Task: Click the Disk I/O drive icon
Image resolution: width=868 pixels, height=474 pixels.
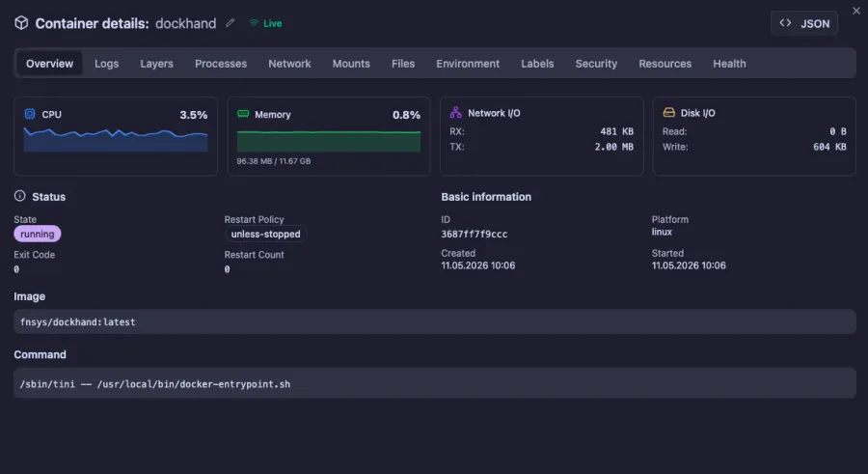Action: tap(668, 112)
